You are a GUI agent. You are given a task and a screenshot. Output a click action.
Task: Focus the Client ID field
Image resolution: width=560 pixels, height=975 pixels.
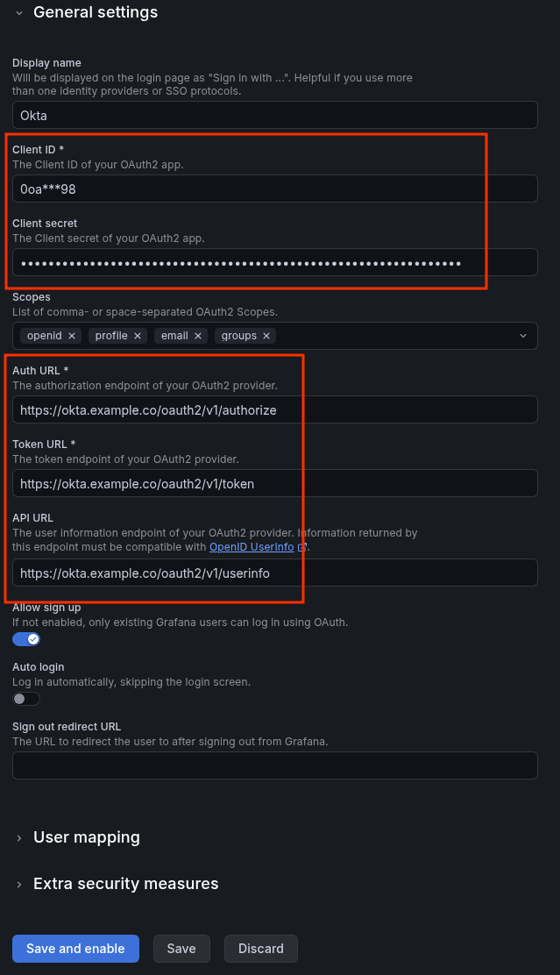pyautogui.click(x=274, y=189)
